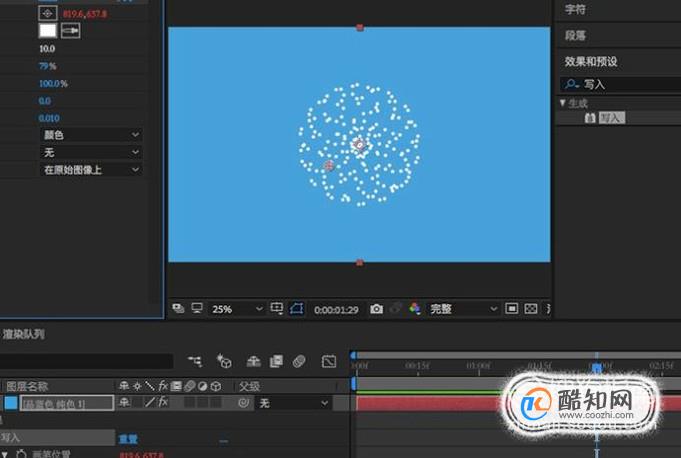Open the 无 brush time properties dropdown
The image size is (681, 458).
point(91,152)
